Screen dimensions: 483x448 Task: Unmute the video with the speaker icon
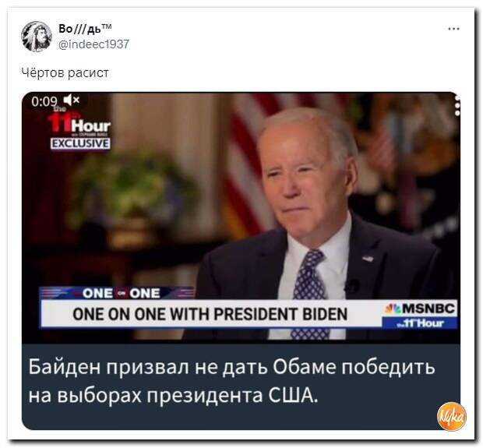tap(71, 101)
